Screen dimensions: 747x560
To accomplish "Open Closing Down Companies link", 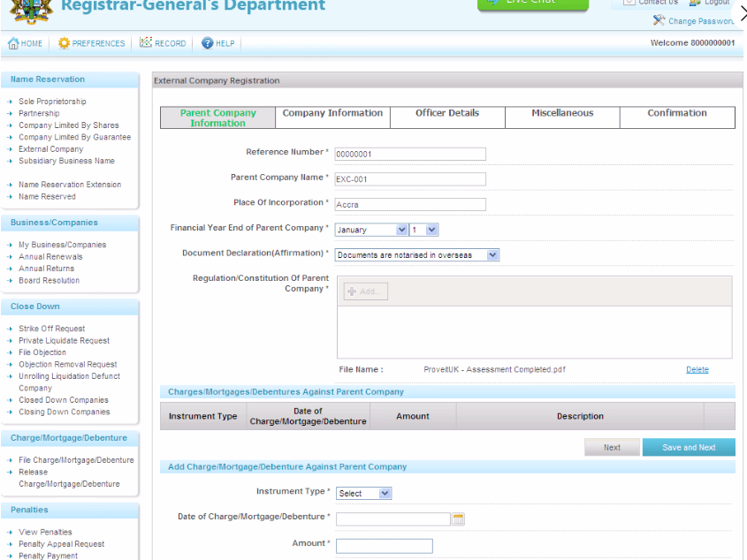I will [65, 412].
